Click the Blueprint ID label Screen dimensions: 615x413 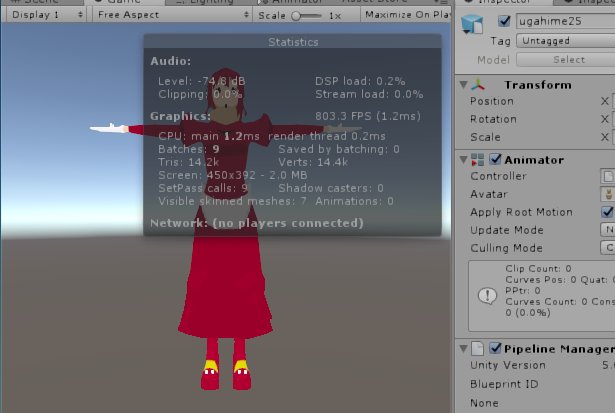(x=504, y=384)
